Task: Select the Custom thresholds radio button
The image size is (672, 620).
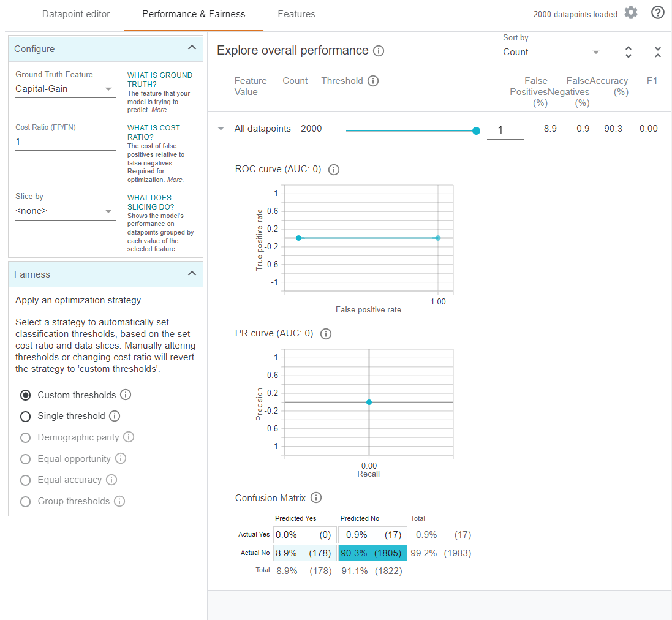Action: tap(25, 395)
